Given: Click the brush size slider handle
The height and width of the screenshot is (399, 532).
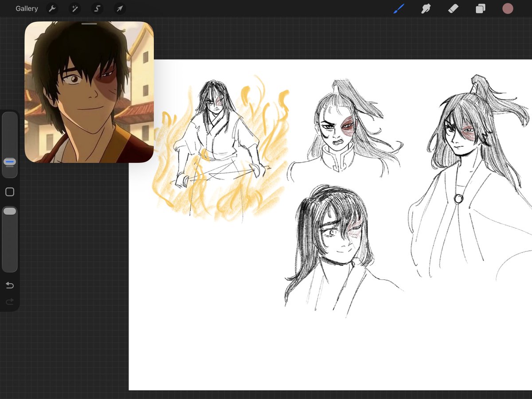Looking at the screenshot, I should tap(10, 162).
